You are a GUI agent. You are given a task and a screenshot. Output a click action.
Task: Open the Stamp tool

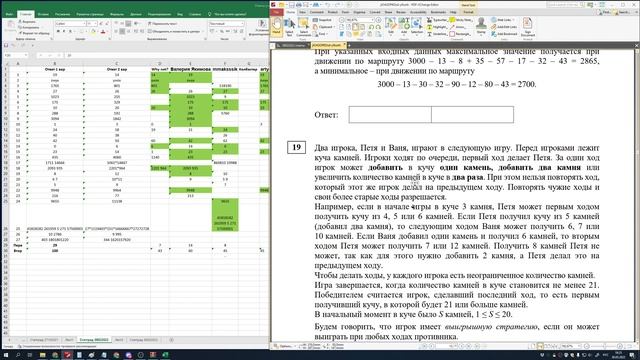481,26
